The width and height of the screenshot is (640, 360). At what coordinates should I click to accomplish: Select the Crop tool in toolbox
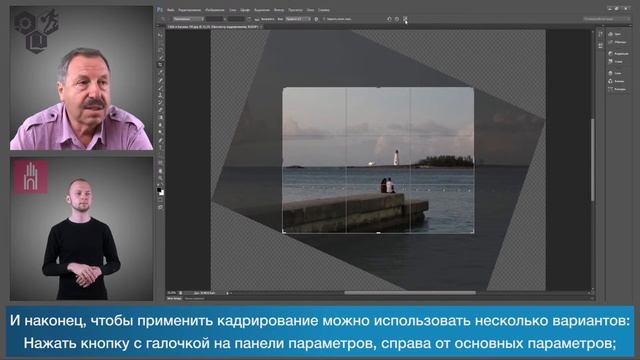160,64
